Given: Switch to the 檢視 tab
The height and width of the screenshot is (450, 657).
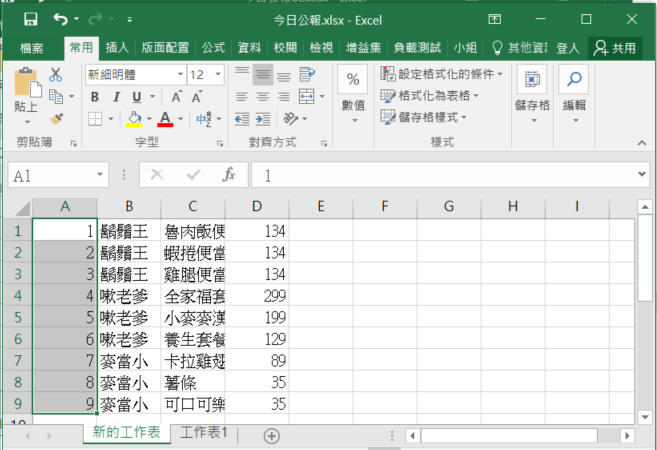Looking at the screenshot, I should point(321,47).
